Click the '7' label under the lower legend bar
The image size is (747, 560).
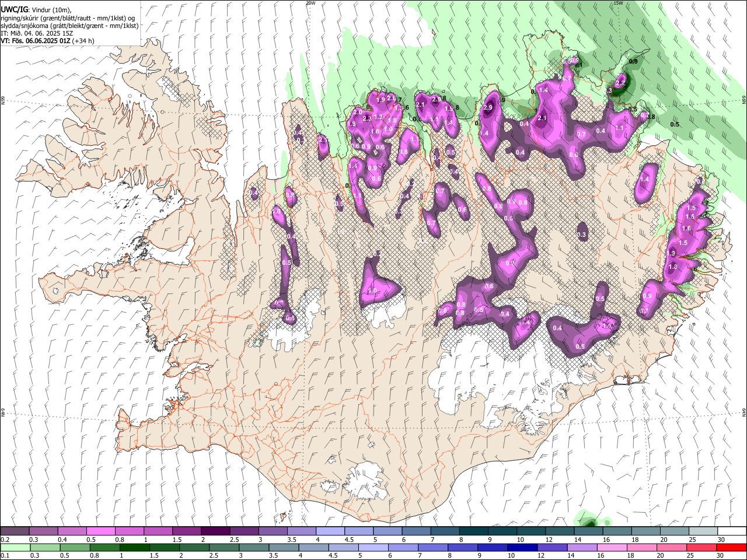pos(421,555)
